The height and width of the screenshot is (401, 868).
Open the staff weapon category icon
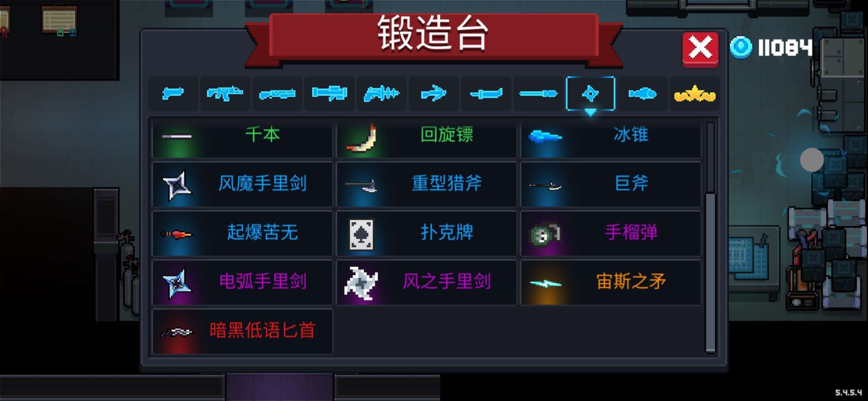click(x=538, y=94)
